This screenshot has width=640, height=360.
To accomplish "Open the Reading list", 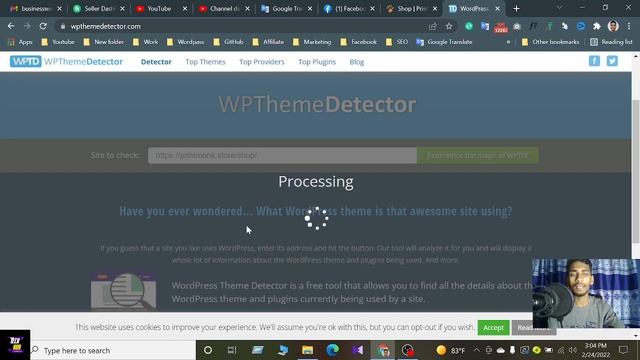I will click(611, 42).
